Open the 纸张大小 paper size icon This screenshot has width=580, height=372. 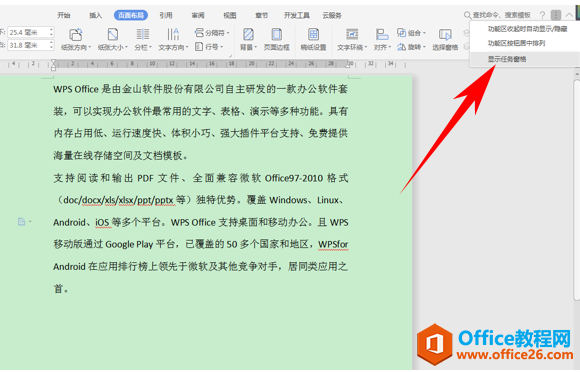113,35
